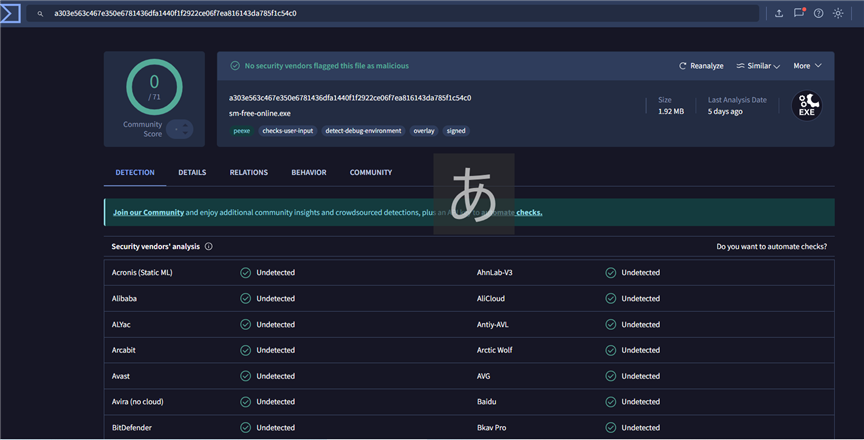Click the BitDefender vendor name
The height and width of the screenshot is (440, 864).
(132, 427)
